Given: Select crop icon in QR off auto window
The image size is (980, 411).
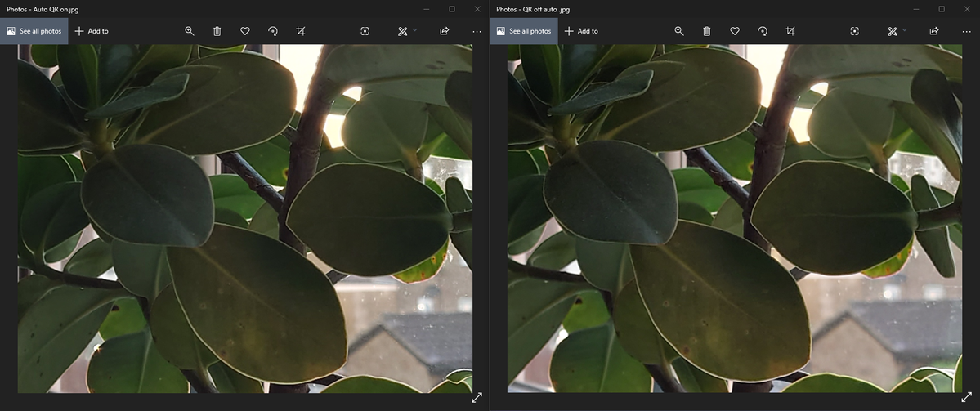Looking at the screenshot, I should click(790, 31).
